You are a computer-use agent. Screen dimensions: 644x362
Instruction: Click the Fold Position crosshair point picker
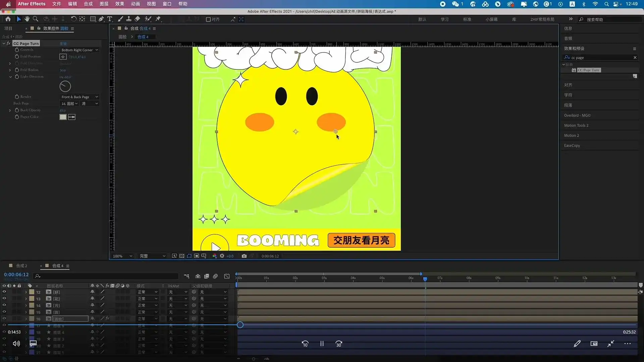(63, 57)
